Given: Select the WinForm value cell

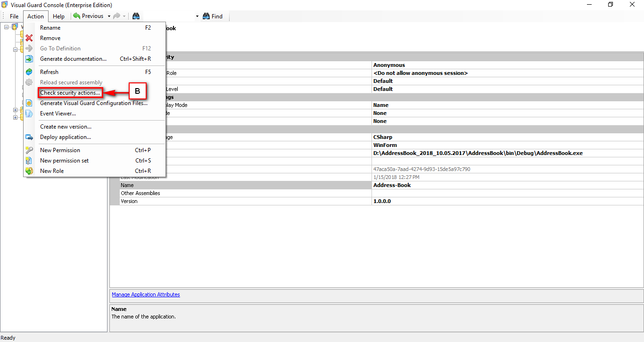Looking at the screenshot, I should click(508, 145).
